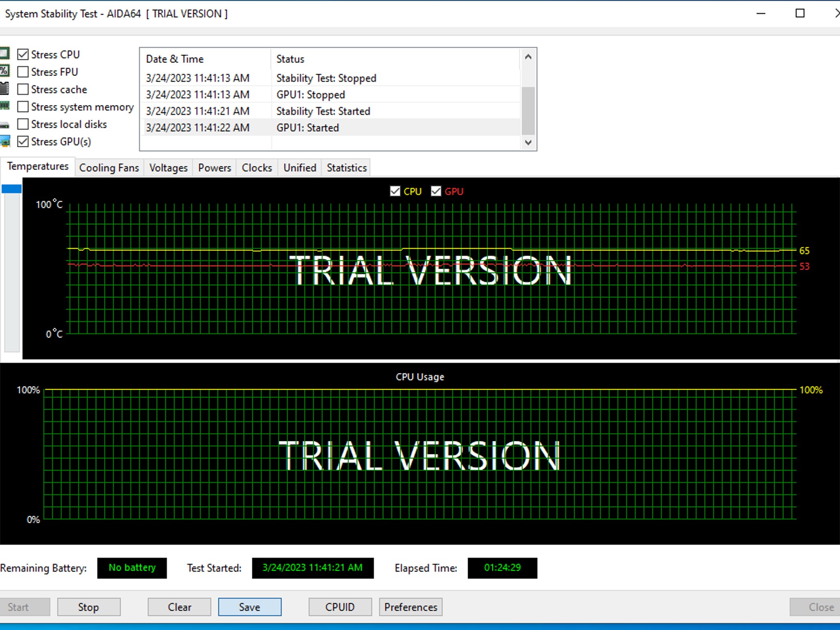Select the 'Stability Test: Started' log entry
This screenshot has width=840, height=630.
pos(331,111)
